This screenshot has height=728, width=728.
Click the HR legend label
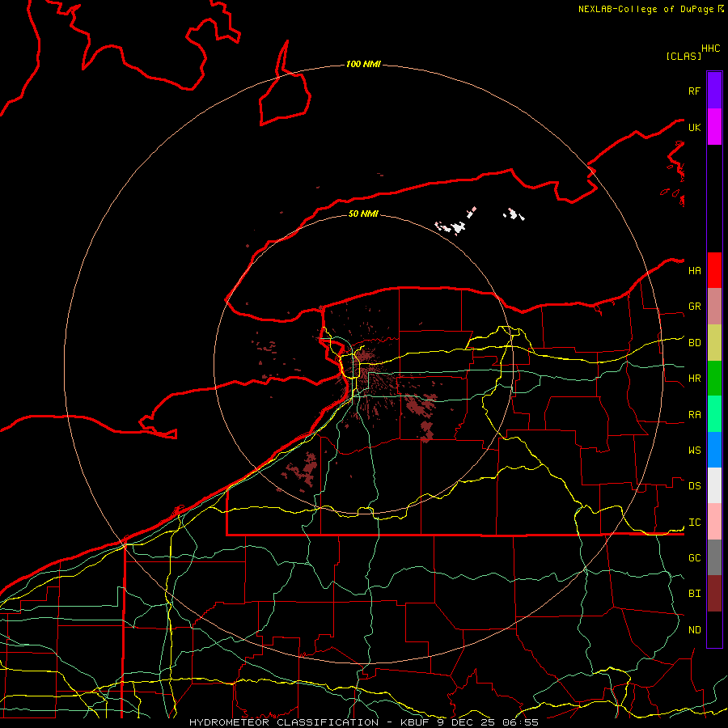point(694,379)
